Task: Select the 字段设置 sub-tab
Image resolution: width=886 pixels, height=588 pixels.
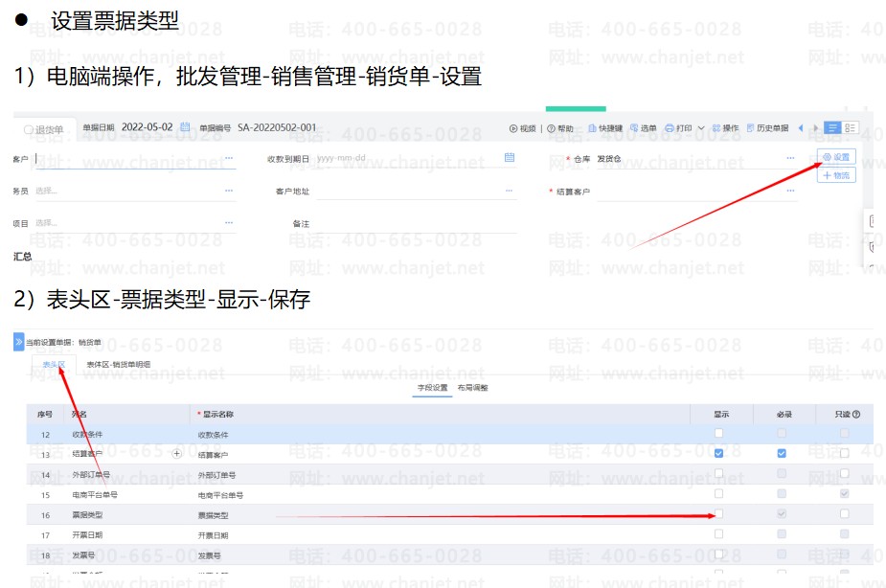Action: [432, 388]
